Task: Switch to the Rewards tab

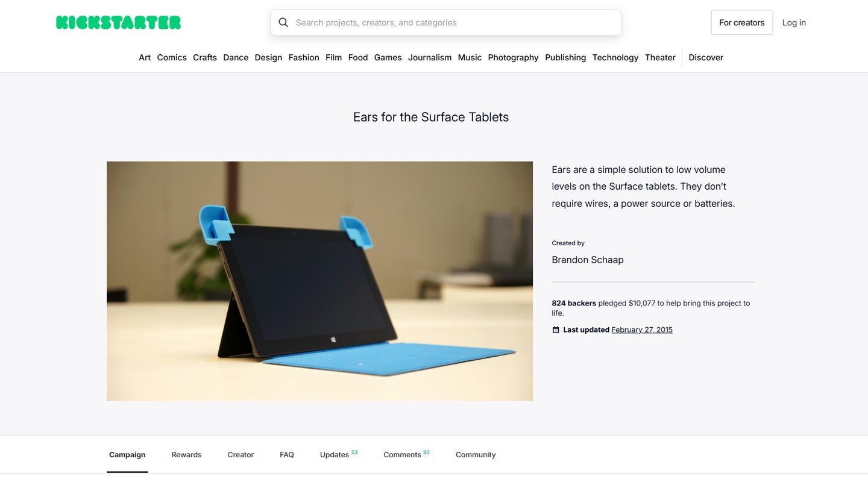Action: pos(186,454)
